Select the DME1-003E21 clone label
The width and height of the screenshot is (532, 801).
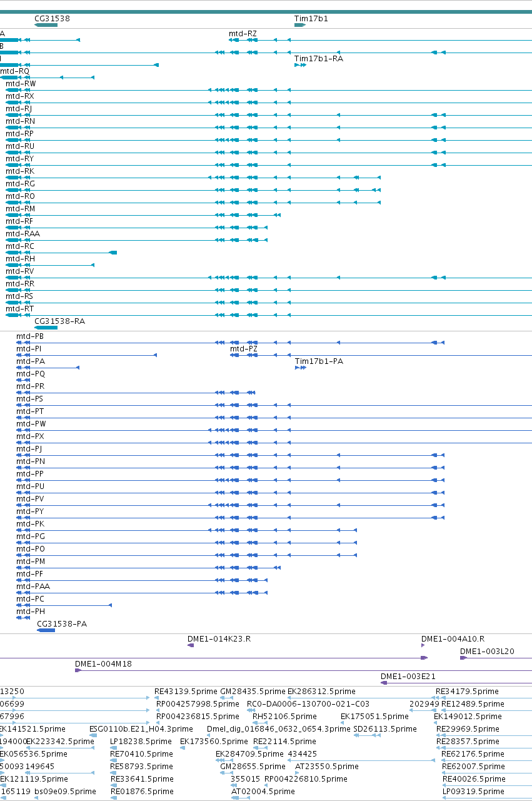408,677
